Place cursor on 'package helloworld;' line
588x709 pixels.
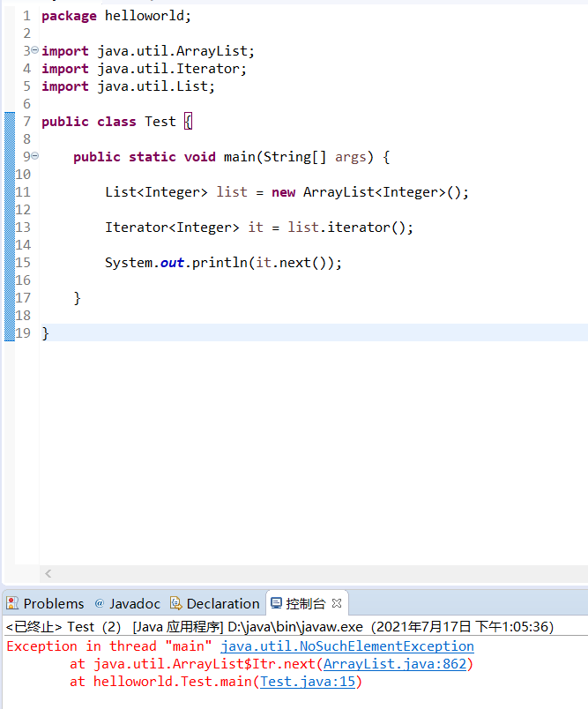pos(116,16)
